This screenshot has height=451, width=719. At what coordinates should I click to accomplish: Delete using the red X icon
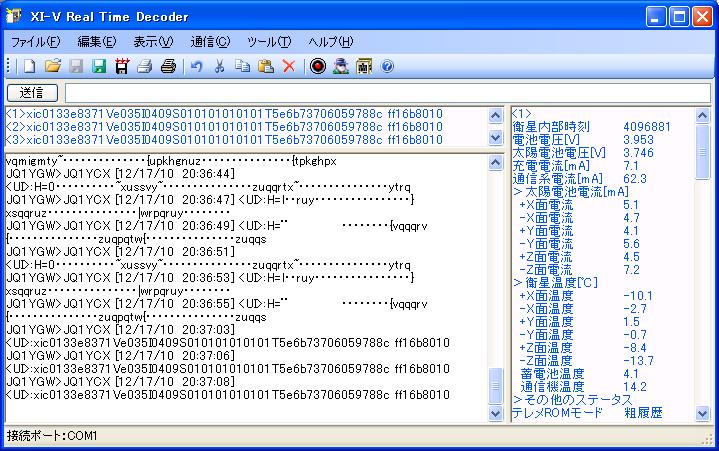click(x=289, y=66)
